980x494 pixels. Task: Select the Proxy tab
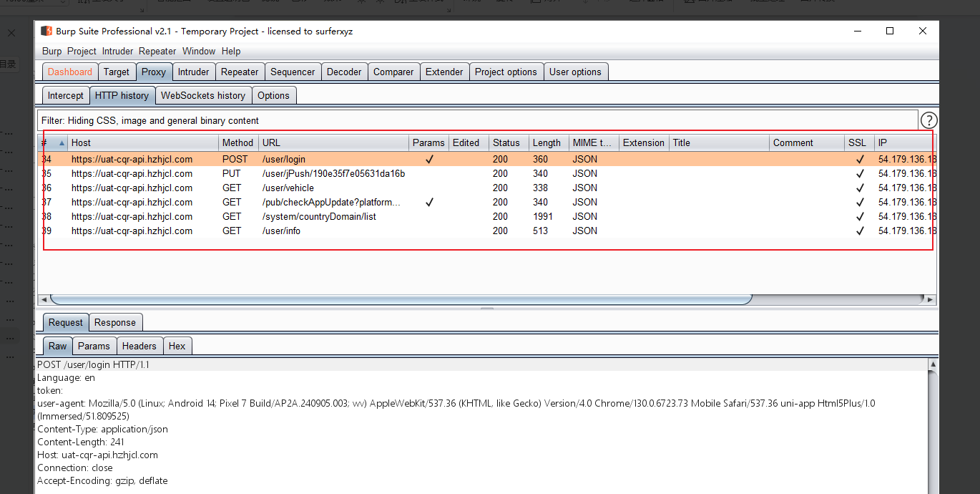coord(154,72)
